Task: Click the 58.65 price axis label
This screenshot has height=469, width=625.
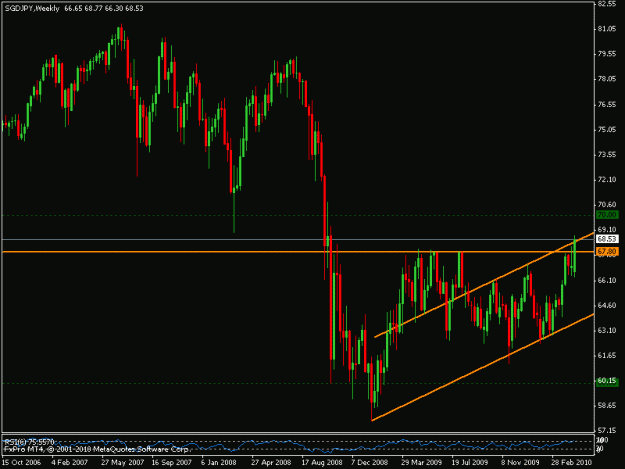Action: click(x=607, y=406)
